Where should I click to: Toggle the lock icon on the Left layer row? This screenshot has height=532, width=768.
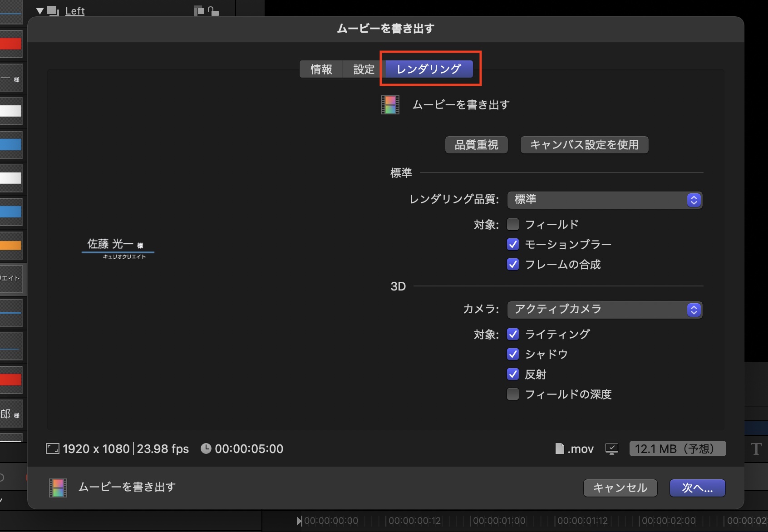[213, 10]
